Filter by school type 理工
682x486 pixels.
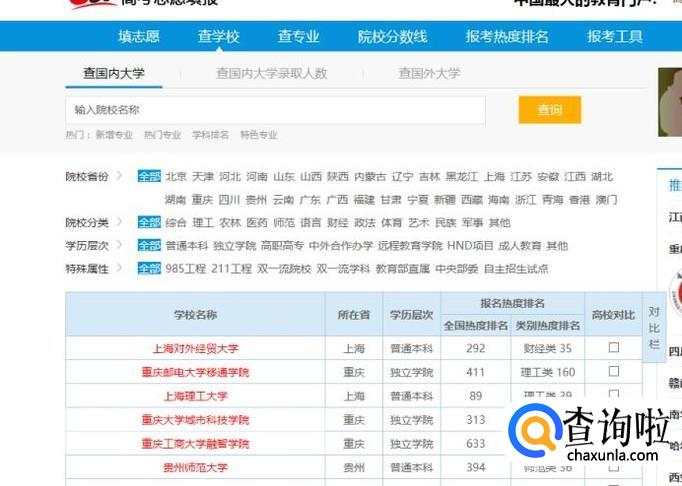203,223
